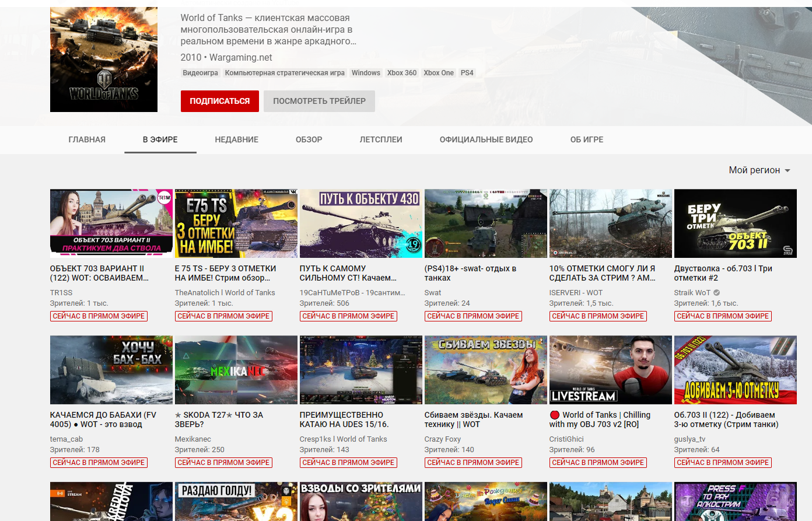Click the Хочу бах-бах stream thumbnail
This screenshot has height=521, width=812.
[111, 370]
